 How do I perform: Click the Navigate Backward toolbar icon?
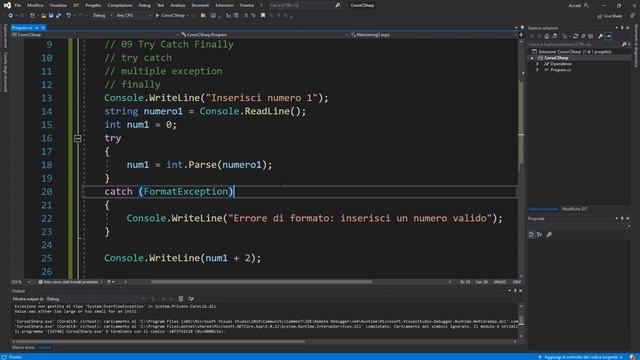click(10, 16)
